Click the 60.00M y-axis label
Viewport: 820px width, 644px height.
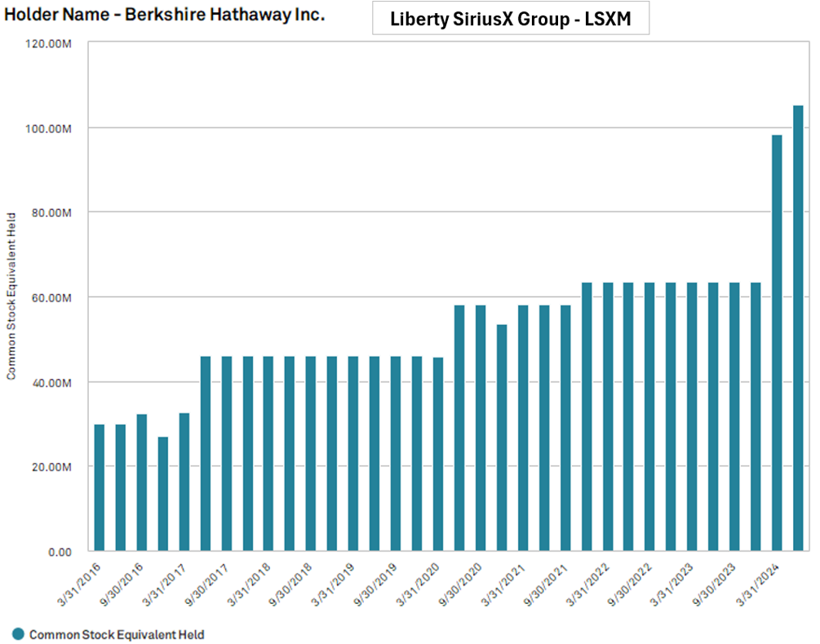coord(51,298)
